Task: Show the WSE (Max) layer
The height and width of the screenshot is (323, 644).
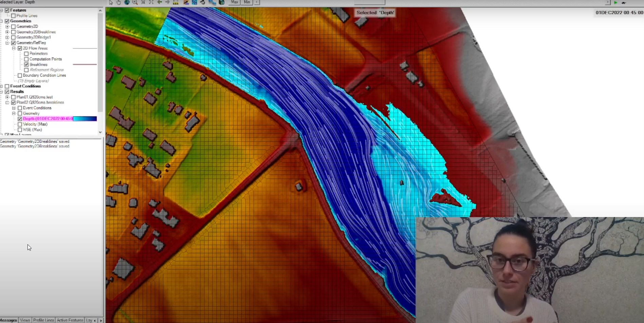Action: coord(20,130)
